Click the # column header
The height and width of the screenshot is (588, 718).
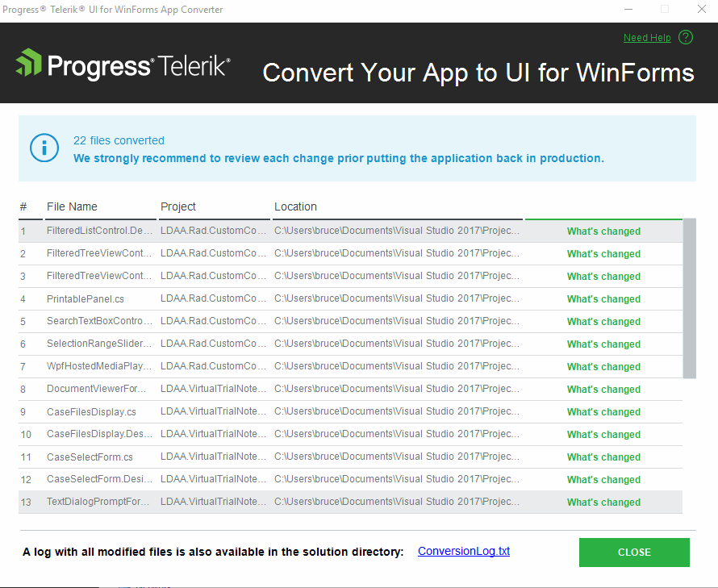pos(24,206)
